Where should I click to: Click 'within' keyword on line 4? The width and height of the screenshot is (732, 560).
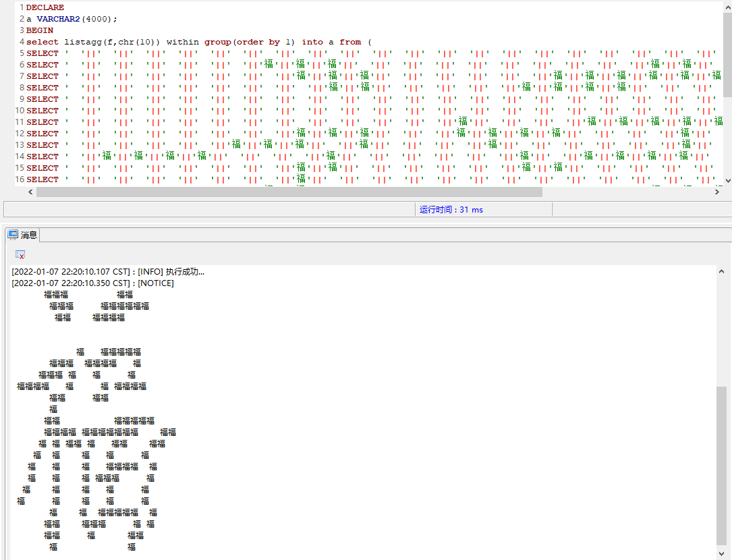pyautogui.click(x=183, y=42)
